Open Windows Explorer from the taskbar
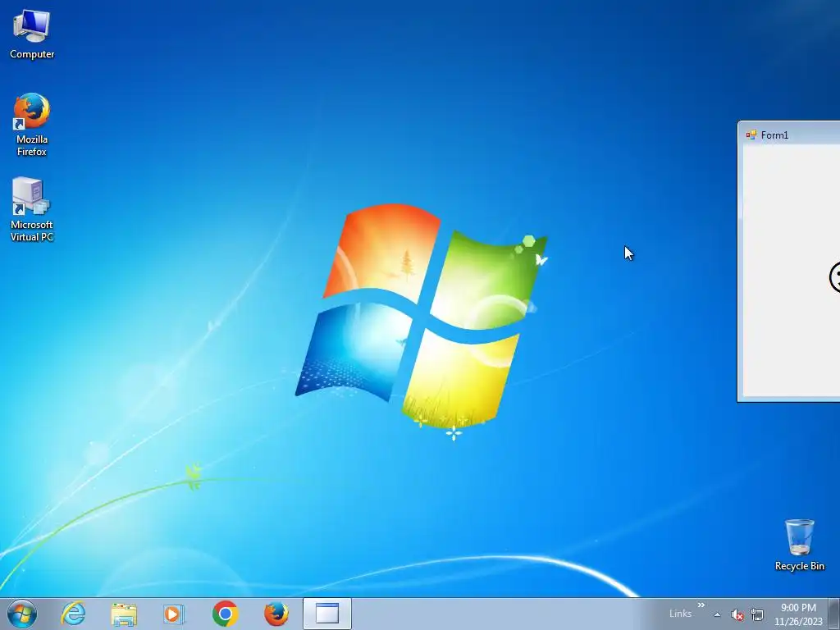 (x=124, y=614)
